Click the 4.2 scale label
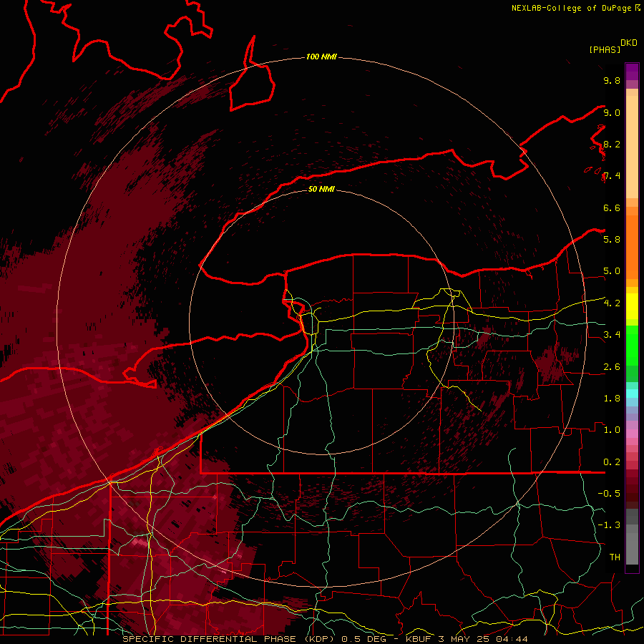Image resolution: width=644 pixels, height=644 pixels. (x=612, y=303)
